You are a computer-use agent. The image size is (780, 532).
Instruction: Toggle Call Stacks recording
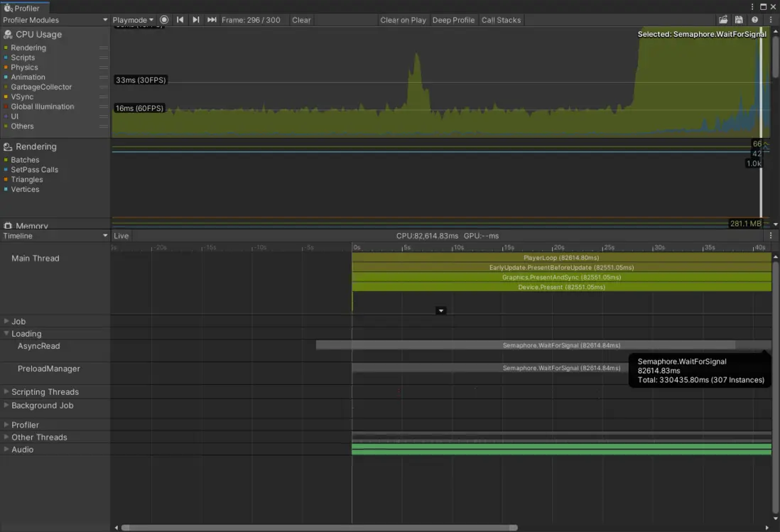501,20
